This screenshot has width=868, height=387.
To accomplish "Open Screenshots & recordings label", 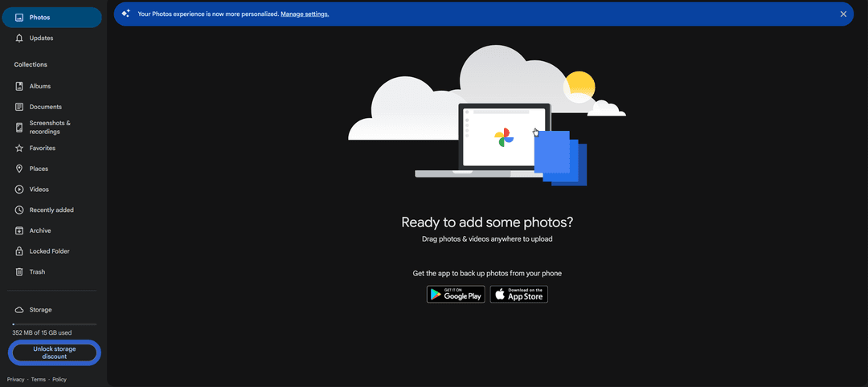I will pyautogui.click(x=50, y=127).
